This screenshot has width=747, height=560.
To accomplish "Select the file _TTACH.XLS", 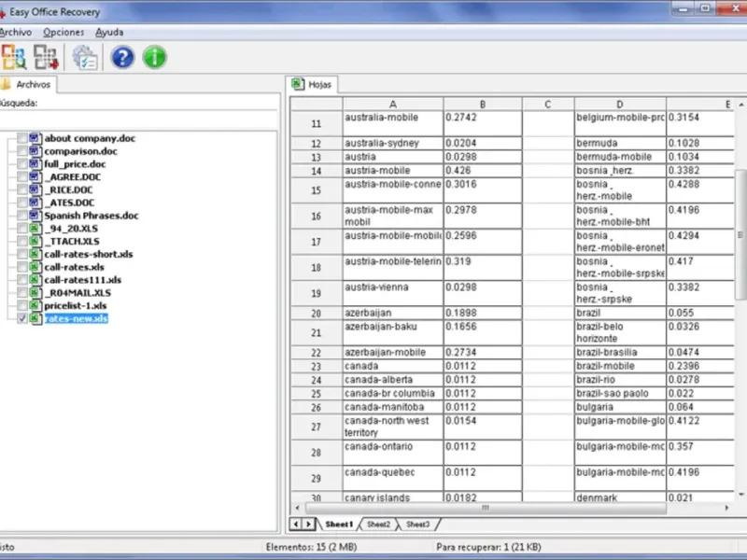I will pyautogui.click(x=72, y=241).
